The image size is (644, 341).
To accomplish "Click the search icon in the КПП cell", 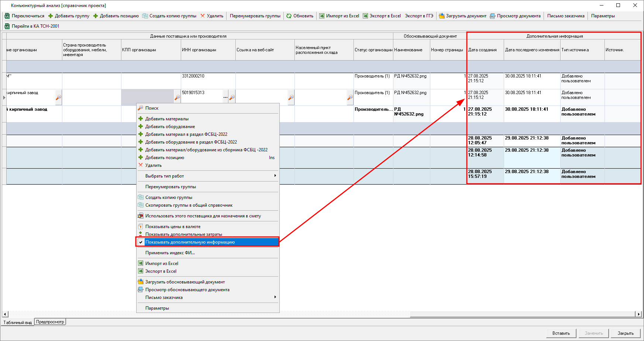I will [x=177, y=97].
